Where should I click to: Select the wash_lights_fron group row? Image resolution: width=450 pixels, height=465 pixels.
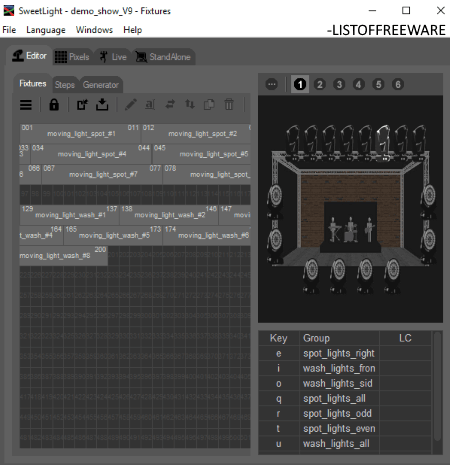(345, 368)
